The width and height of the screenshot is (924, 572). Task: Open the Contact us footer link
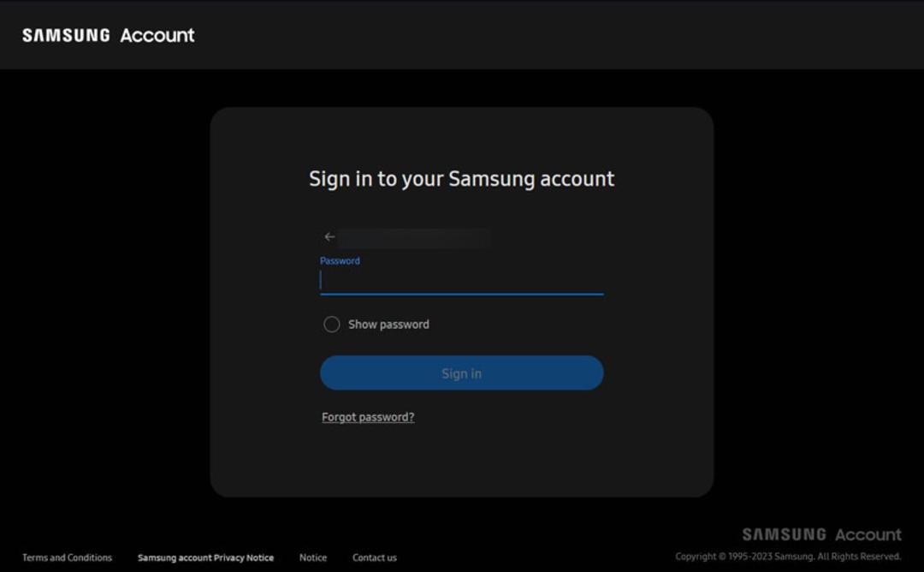pyautogui.click(x=374, y=557)
